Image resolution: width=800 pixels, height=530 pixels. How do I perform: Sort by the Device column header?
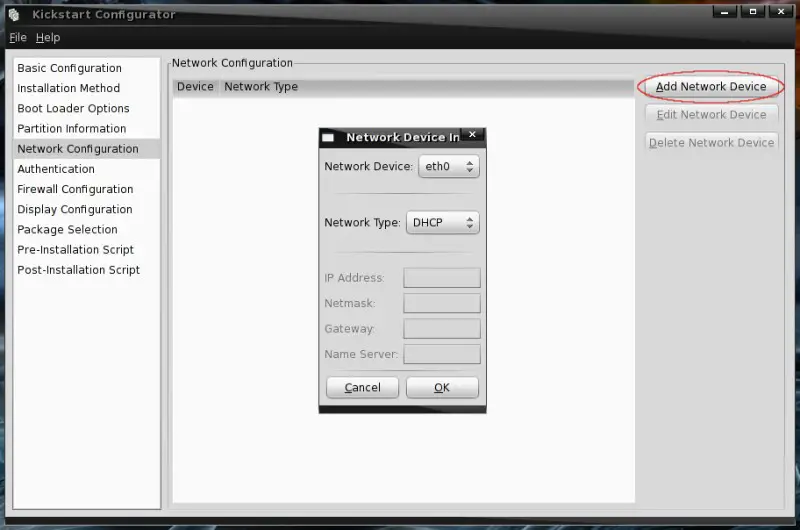[x=195, y=87]
